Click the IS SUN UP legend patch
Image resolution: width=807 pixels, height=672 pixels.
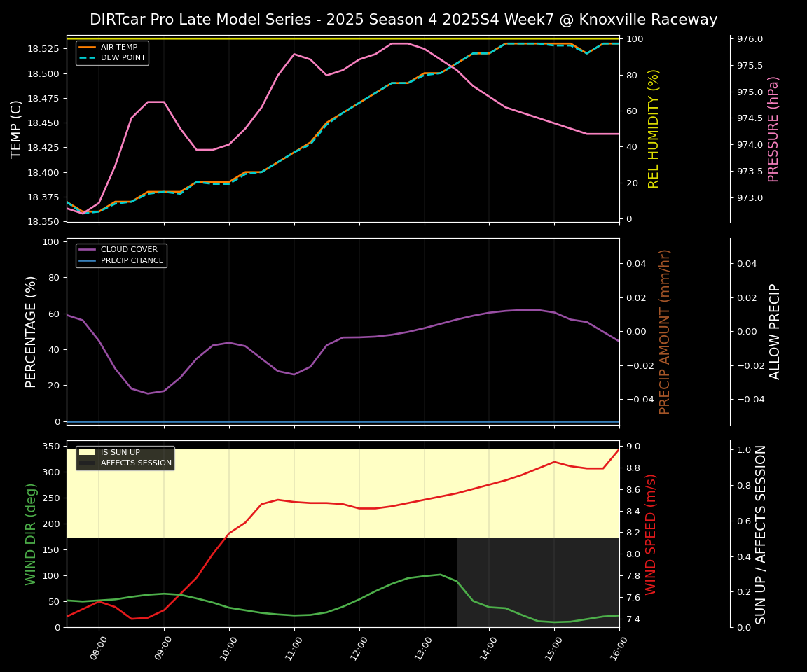click(87, 453)
